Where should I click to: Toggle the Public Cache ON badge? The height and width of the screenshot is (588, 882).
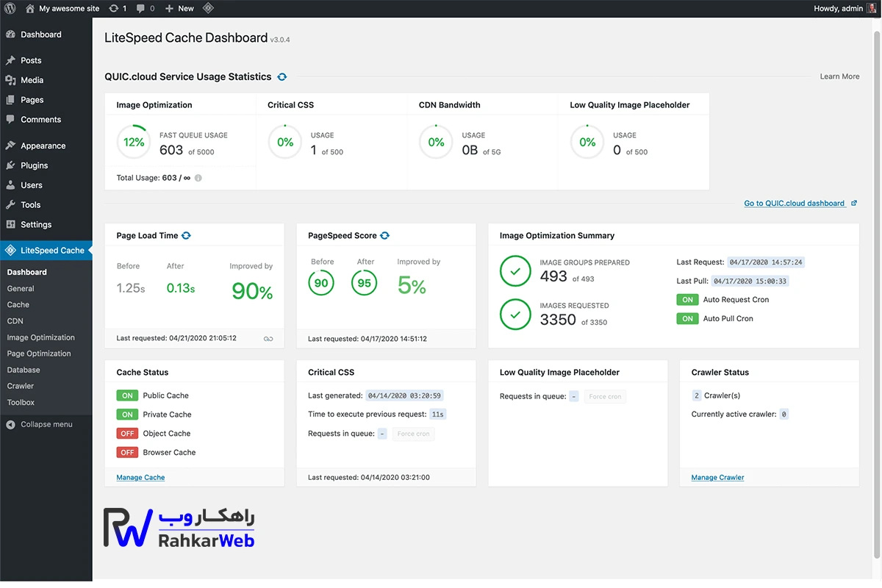click(127, 395)
